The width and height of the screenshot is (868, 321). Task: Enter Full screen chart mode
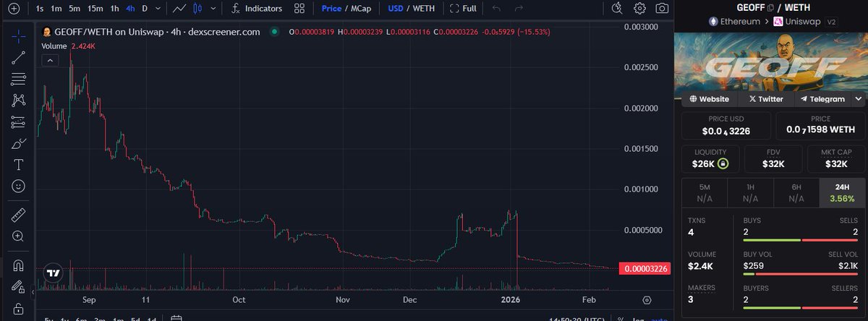[463, 9]
